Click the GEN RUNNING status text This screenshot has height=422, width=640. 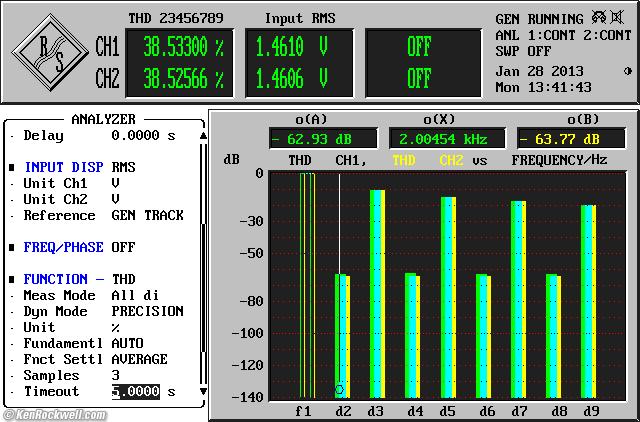coord(539,19)
